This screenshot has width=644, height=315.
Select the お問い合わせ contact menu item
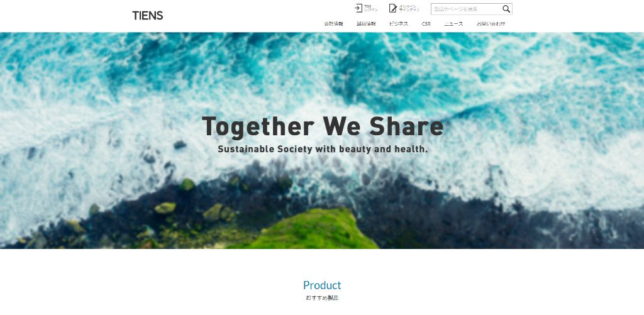(491, 24)
